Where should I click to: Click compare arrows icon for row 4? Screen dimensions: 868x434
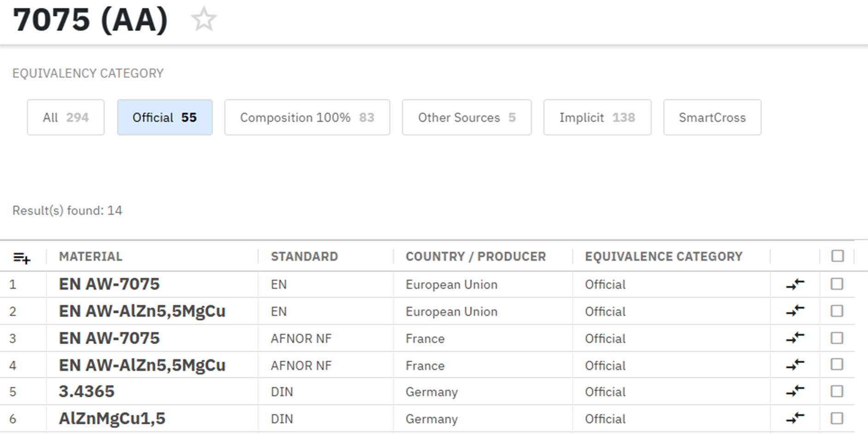click(795, 365)
